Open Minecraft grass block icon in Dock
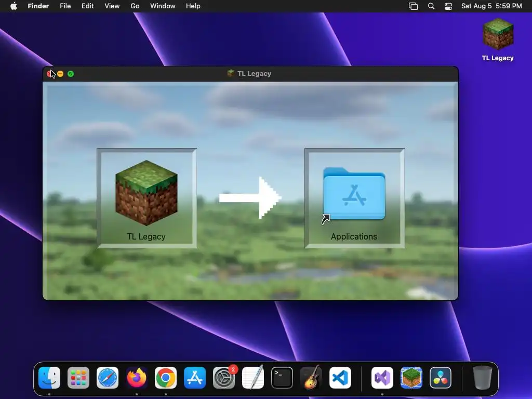Image resolution: width=532 pixels, height=399 pixels. tap(411, 378)
